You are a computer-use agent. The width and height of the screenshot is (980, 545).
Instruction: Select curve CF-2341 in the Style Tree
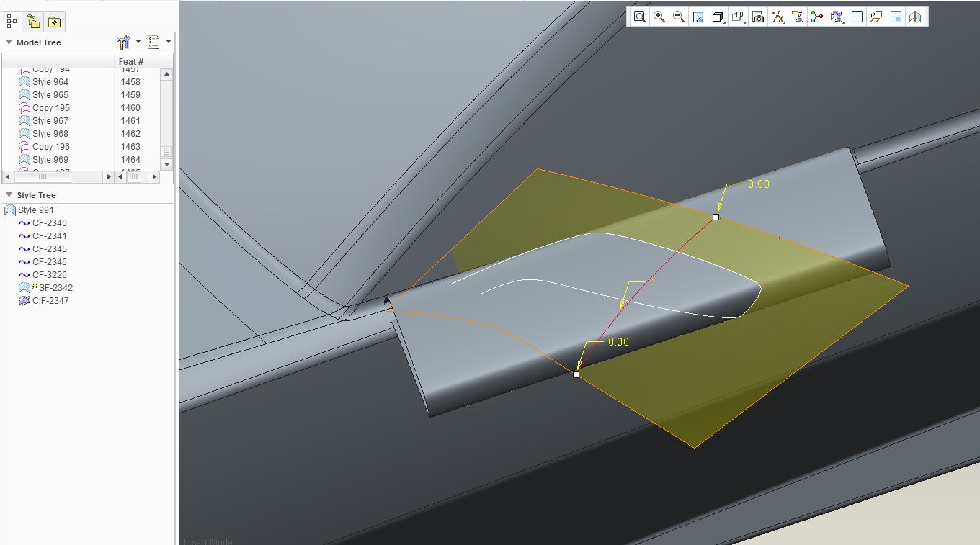coord(43,236)
